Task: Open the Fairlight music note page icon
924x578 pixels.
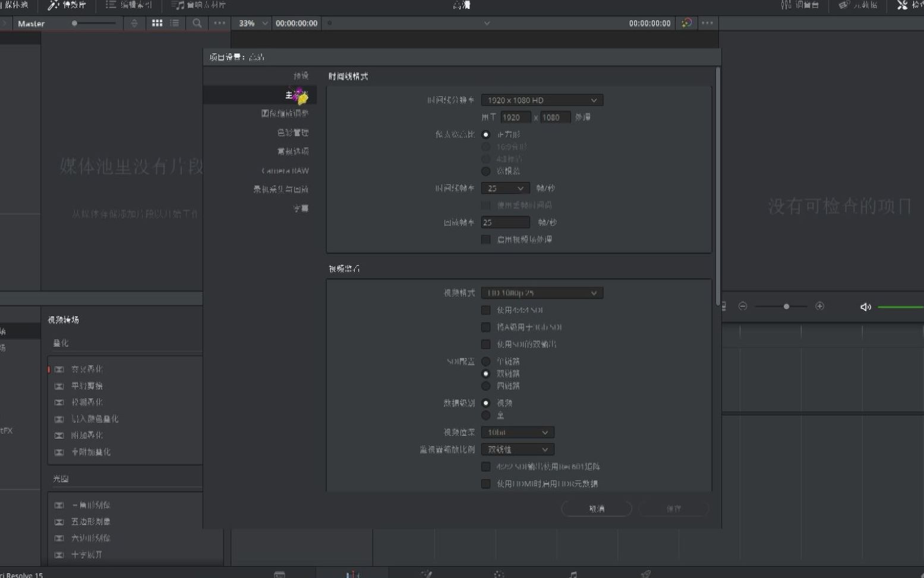Action: click(x=573, y=574)
